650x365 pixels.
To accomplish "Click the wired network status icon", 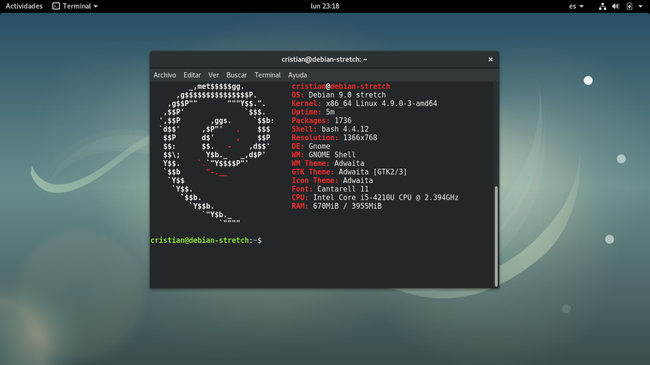I will click(602, 6).
